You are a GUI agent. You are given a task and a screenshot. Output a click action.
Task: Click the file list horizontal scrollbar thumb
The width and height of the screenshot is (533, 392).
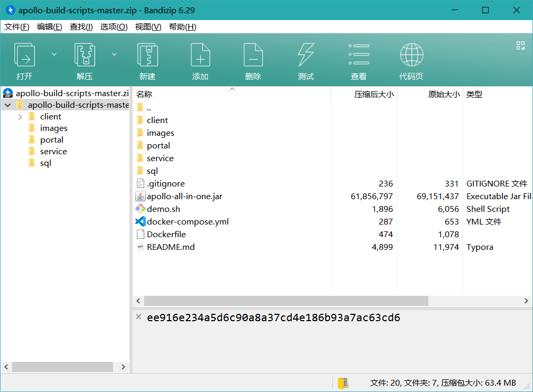click(286, 301)
